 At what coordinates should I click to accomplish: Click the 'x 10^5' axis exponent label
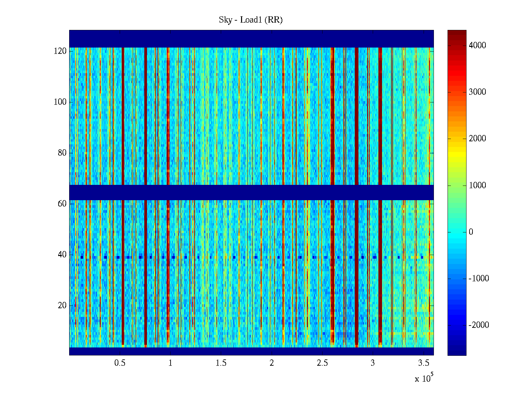tap(424, 378)
